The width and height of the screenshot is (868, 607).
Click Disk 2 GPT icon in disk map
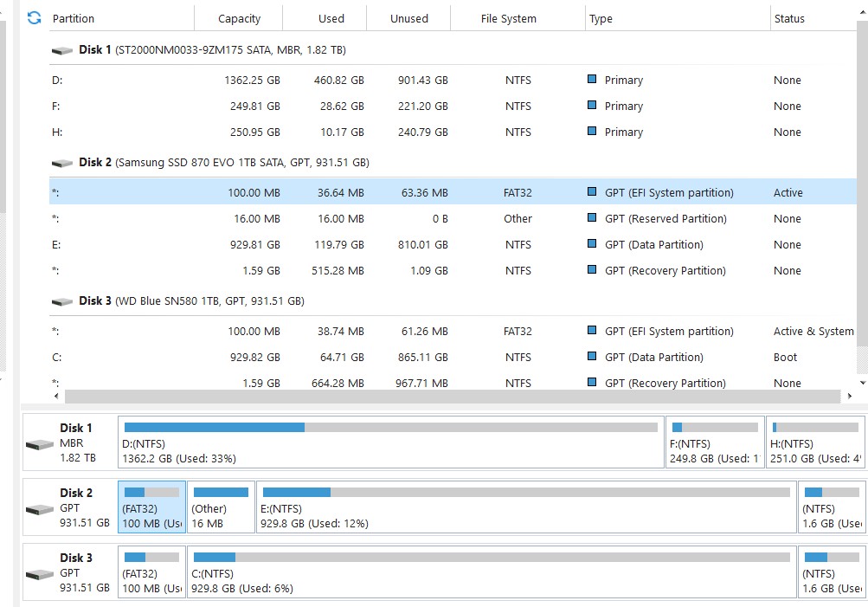pos(39,509)
